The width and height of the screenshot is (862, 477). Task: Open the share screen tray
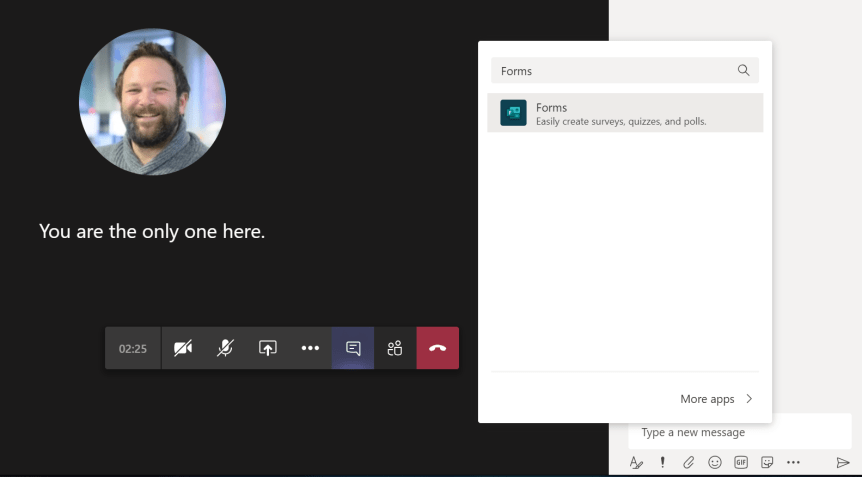point(268,348)
